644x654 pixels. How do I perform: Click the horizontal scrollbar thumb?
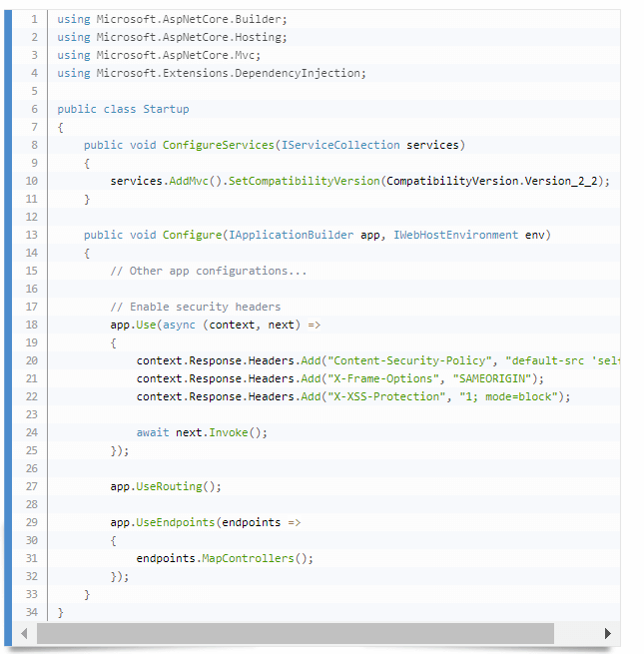point(295,633)
